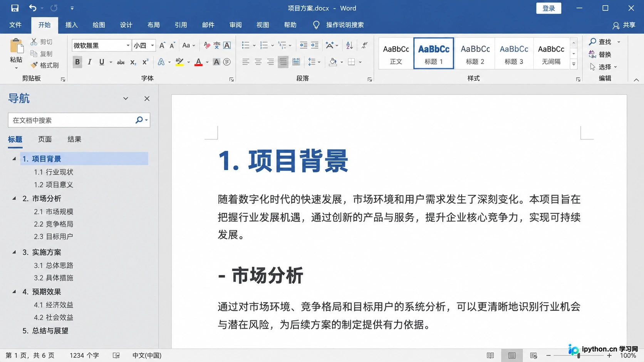644x362 pixels.
Task: Switch to web layout view in status bar
Action: click(533, 355)
